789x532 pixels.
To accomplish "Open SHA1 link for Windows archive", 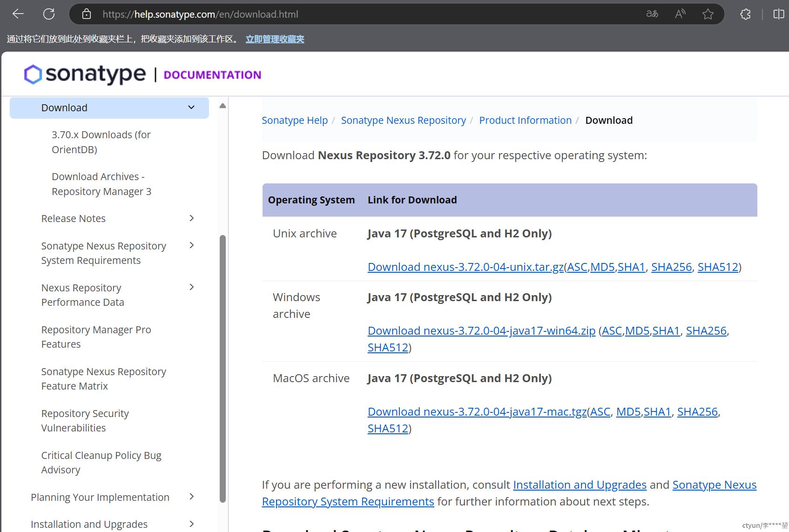I will coord(666,330).
